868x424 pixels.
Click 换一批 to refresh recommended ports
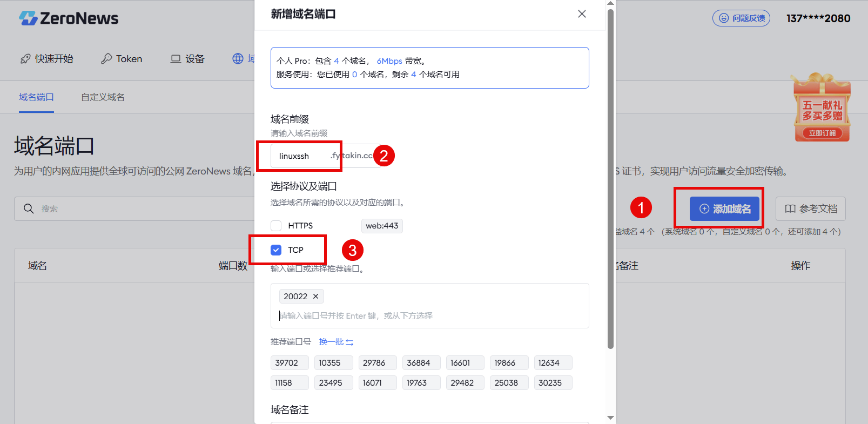coord(336,342)
